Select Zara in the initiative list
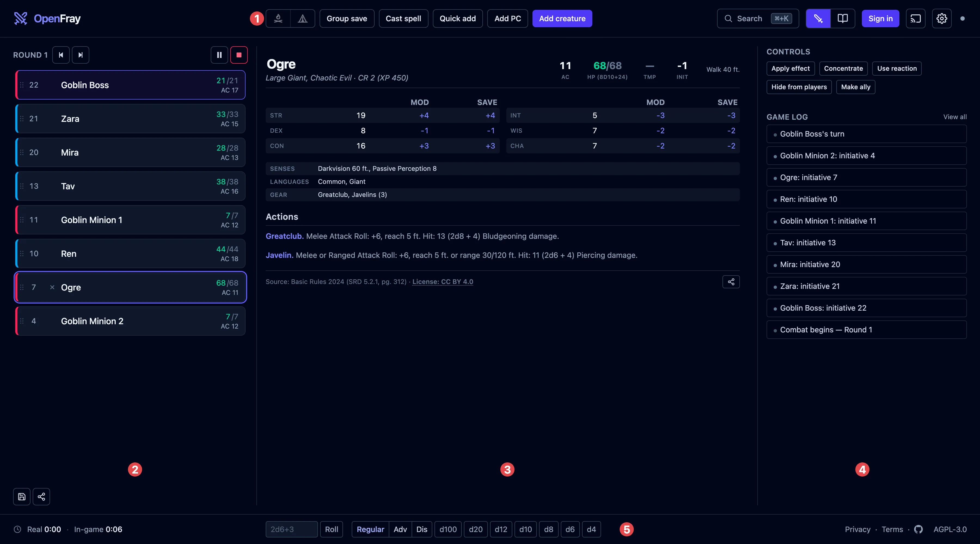Screen dimensions: 980x544 (x=130, y=119)
